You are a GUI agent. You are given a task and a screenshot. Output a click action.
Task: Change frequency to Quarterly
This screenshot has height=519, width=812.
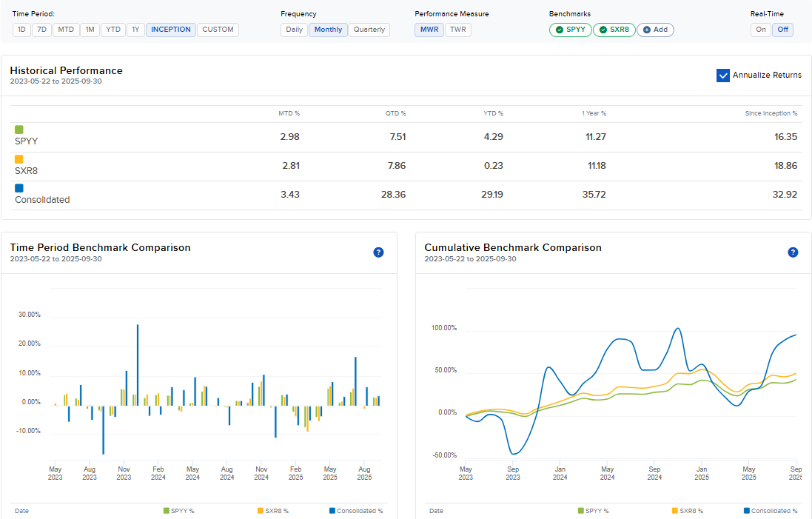click(x=369, y=30)
